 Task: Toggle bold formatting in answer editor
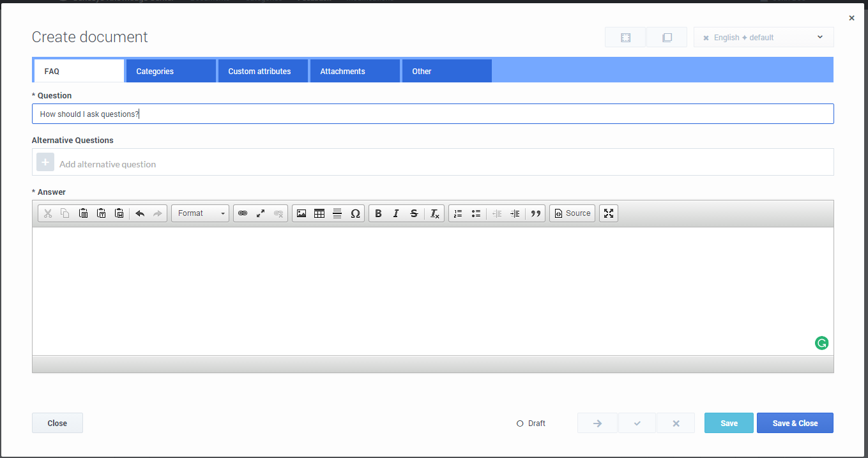point(378,213)
